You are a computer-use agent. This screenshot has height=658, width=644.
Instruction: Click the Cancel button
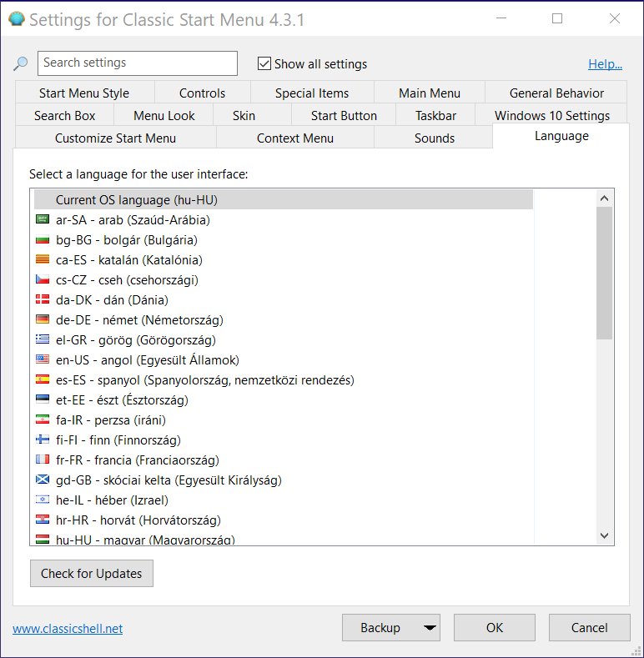pos(590,628)
